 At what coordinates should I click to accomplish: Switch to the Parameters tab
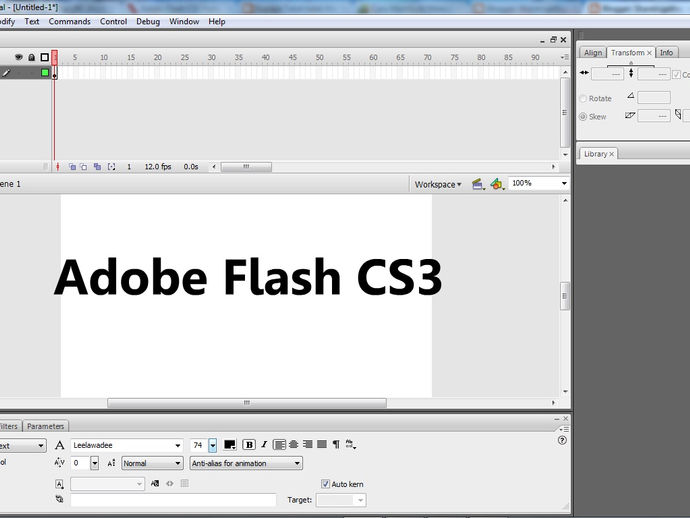pos(45,426)
